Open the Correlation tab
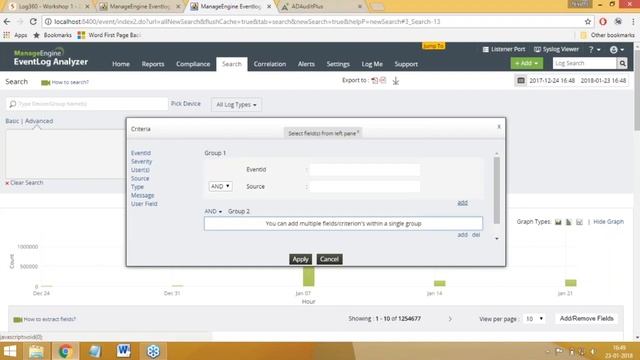 [x=270, y=64]
